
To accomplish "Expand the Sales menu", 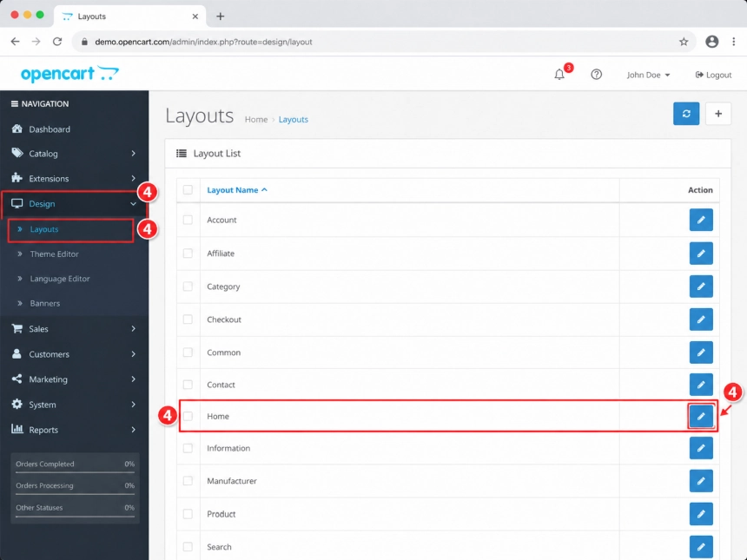I will click(x=74, y=329).
